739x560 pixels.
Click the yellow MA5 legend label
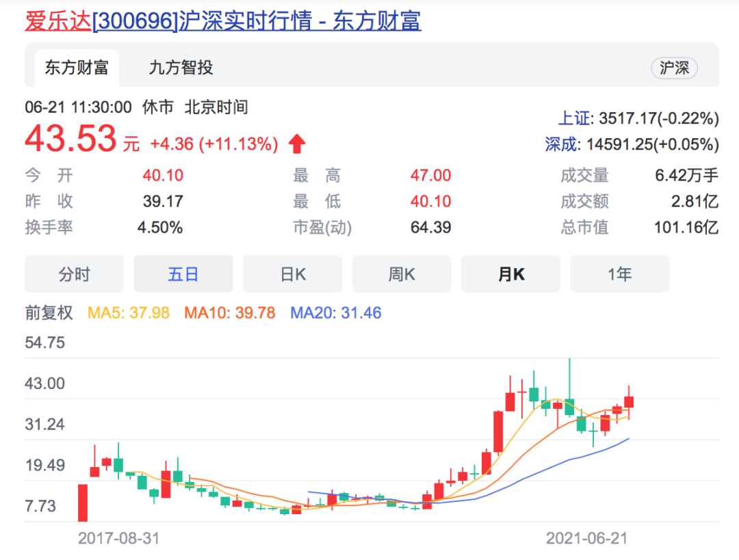pos(129,313)
